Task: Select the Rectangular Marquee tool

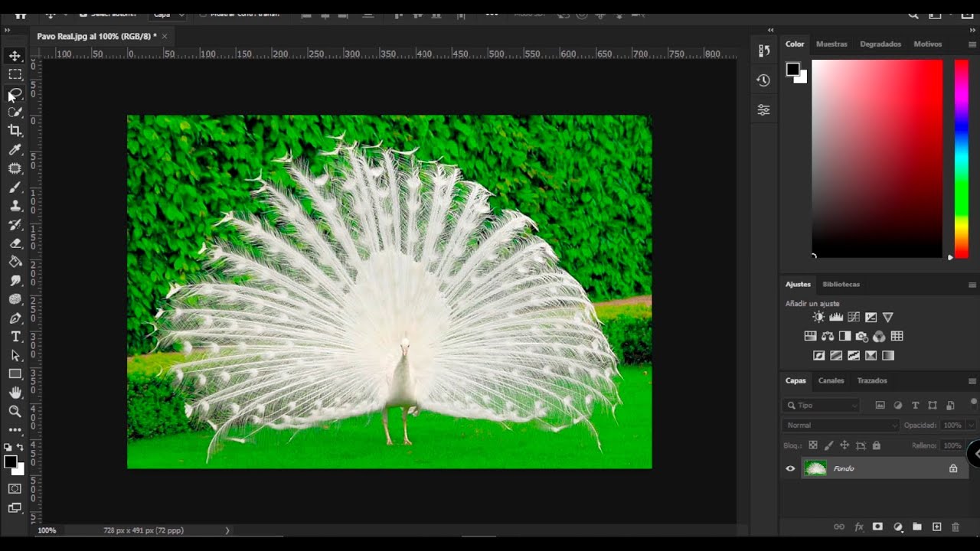Action: coord(15,74)
